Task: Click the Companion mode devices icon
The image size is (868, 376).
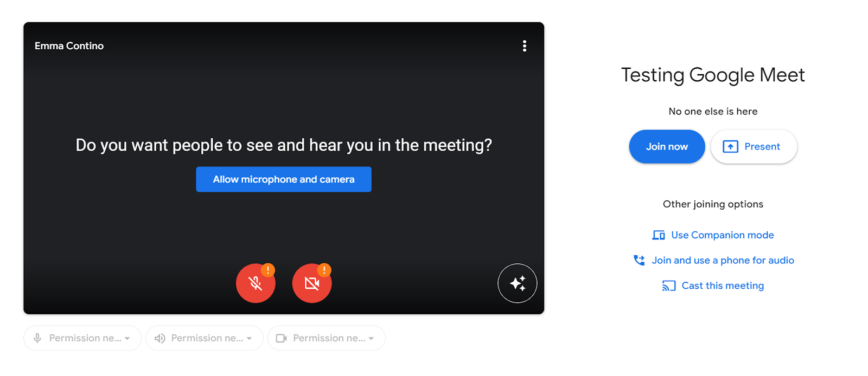Action: (659, 235)
